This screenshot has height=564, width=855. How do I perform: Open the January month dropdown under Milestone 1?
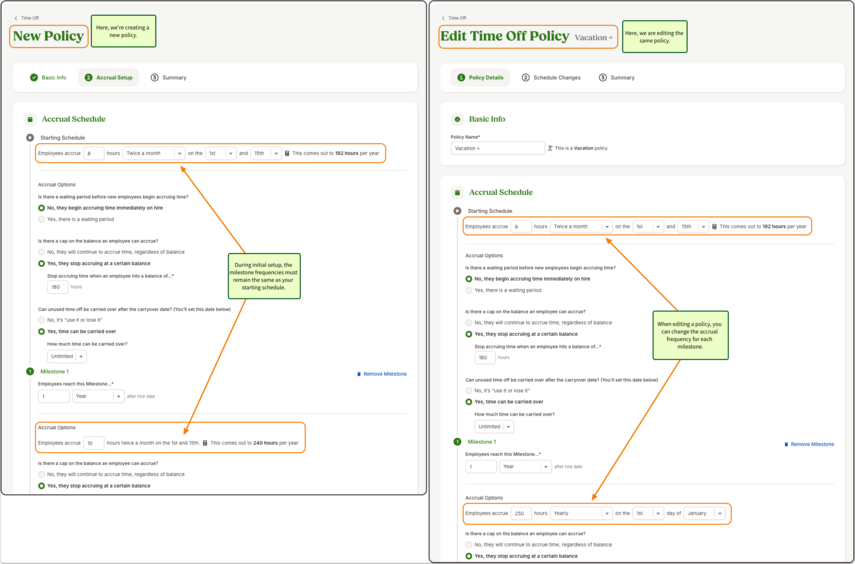(705, 513)
